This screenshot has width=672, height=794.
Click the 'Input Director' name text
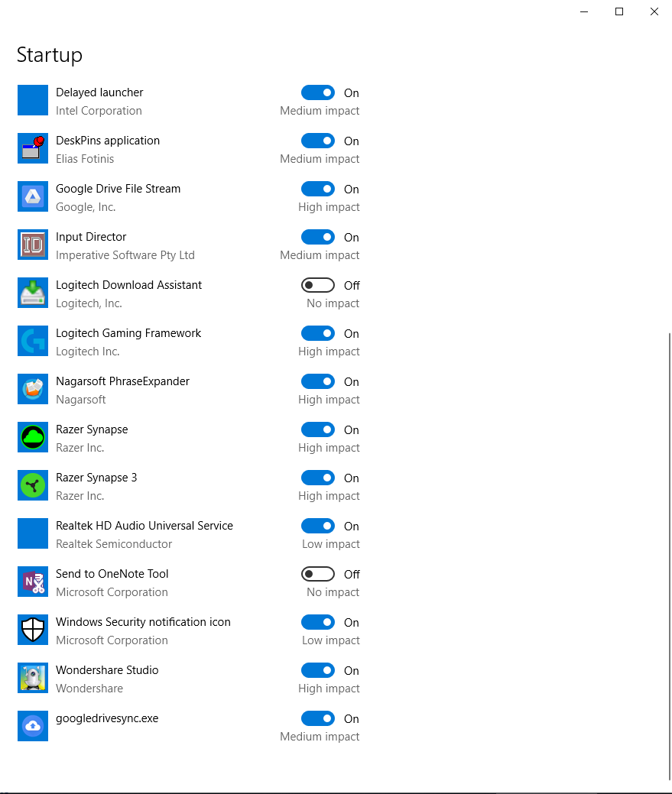pyautogui.click(x=91, y=237)
